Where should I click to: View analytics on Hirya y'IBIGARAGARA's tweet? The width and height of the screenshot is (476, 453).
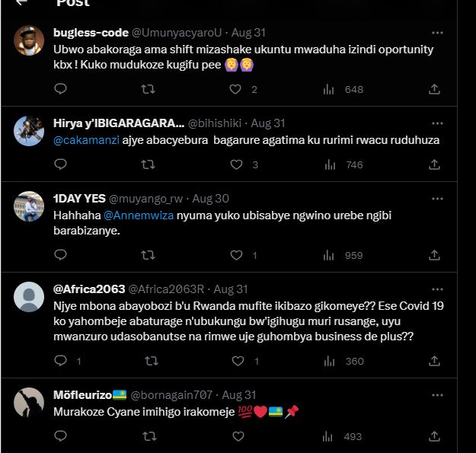329,164
